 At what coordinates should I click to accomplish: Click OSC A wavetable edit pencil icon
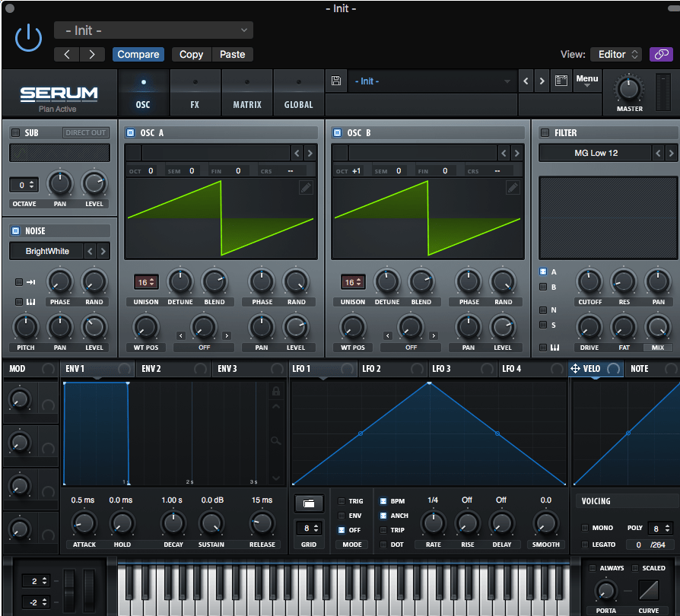306,188
